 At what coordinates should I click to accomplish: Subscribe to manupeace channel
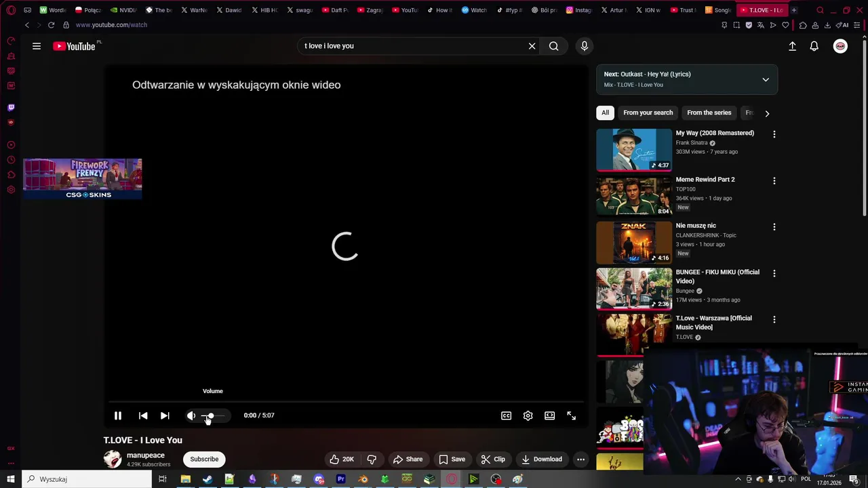(x=204, y=459)
